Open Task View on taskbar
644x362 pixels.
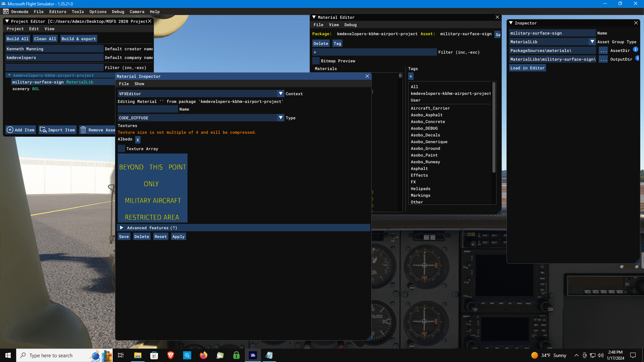click(x=121, y=355)
